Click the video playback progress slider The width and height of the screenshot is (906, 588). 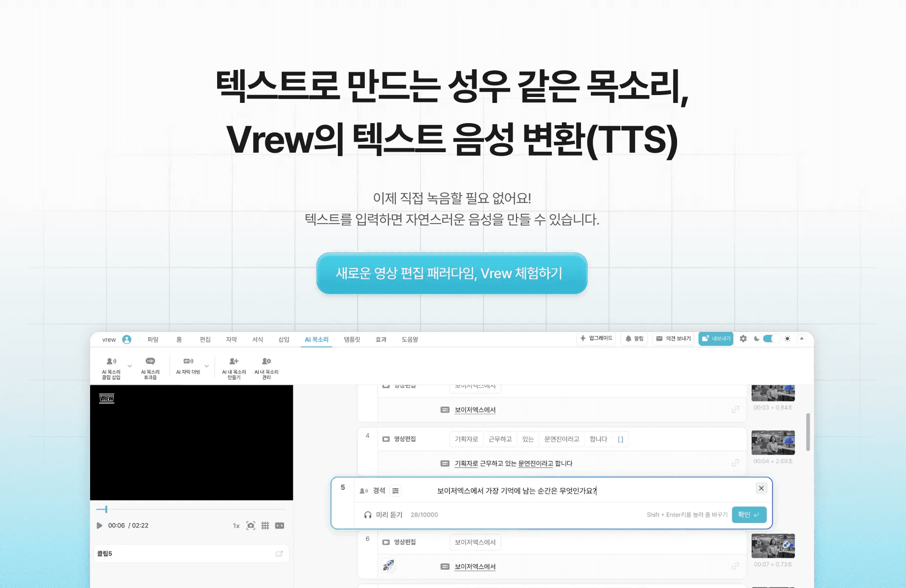coord(192,509)
